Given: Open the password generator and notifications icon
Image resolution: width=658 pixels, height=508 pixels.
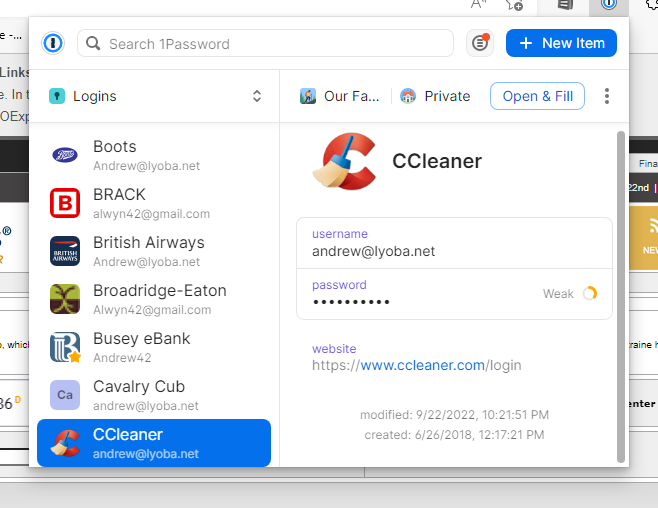Looking at the screenshot, I should tap(480, 43).
